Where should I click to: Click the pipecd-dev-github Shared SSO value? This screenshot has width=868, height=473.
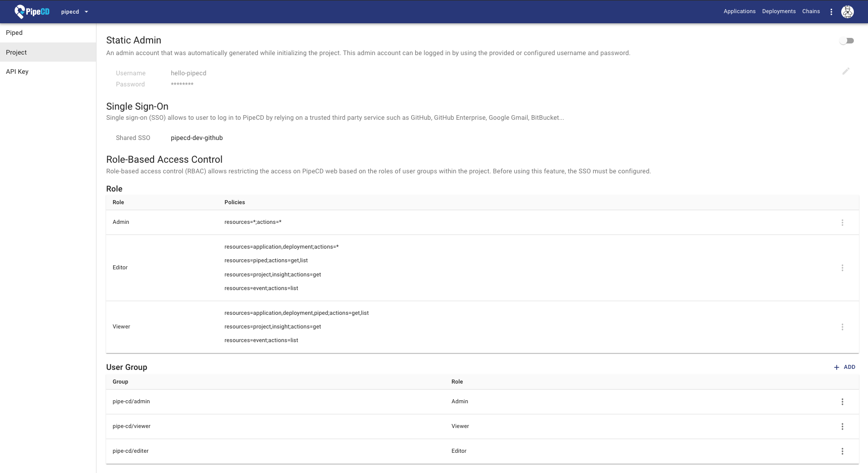[x=197, y=138]
